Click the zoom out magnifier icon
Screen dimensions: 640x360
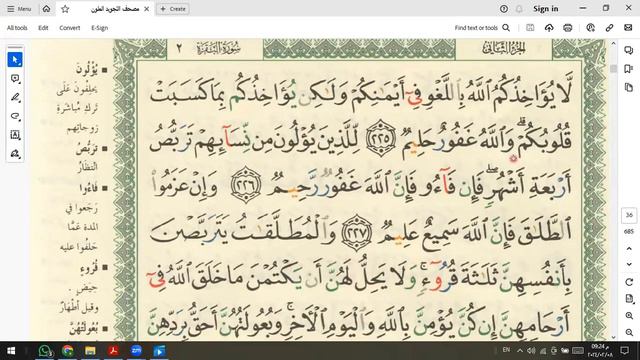(x=629, y=333)
